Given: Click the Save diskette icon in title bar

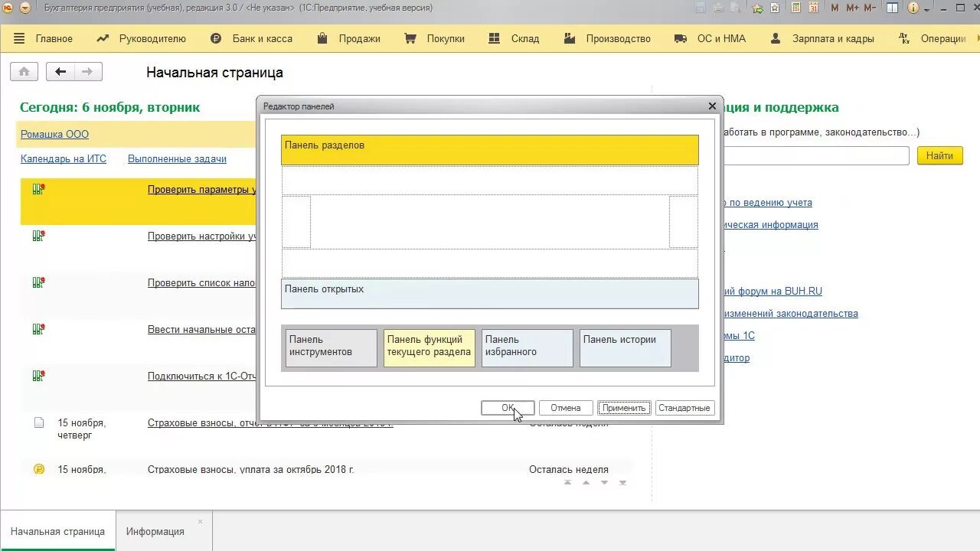Looking at the screenshot, I should coord(701,8).
